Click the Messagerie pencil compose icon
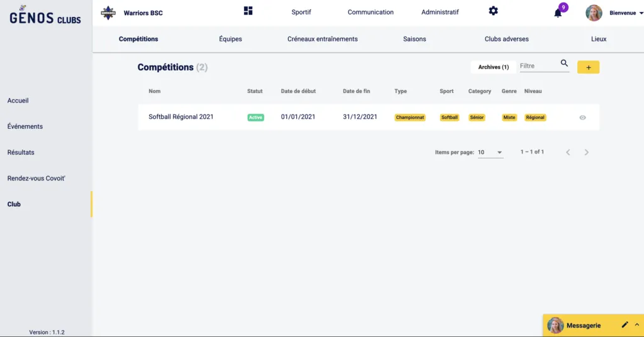This screenshot has width=644, height=337. coord(625,325)
